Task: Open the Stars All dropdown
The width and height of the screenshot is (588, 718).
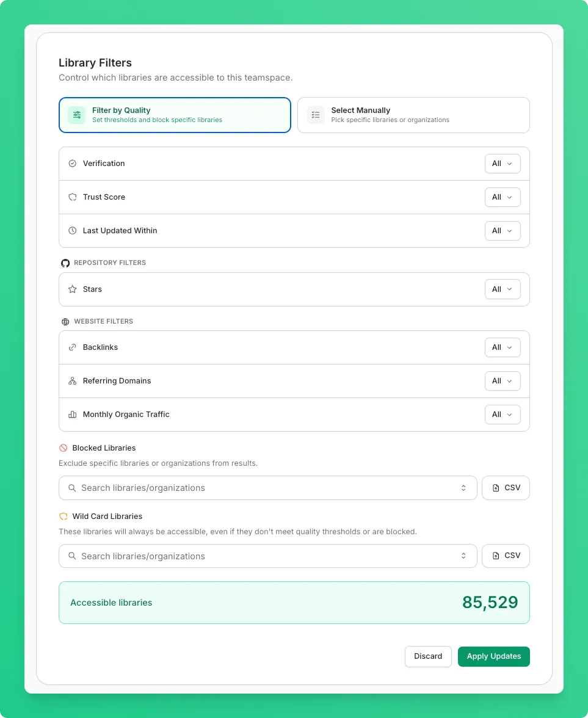Action: 503,289
